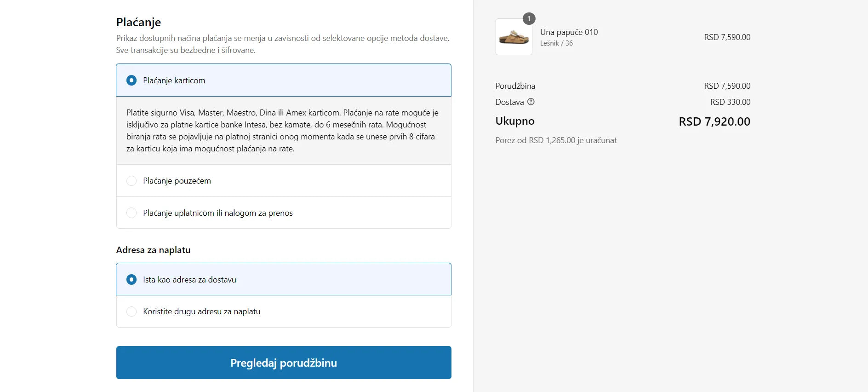Image resolution: width=868 pixels, height=392 pixels.
Task: Select Ista kao adresa za dostavu
Action: click(x=131, y=280)
